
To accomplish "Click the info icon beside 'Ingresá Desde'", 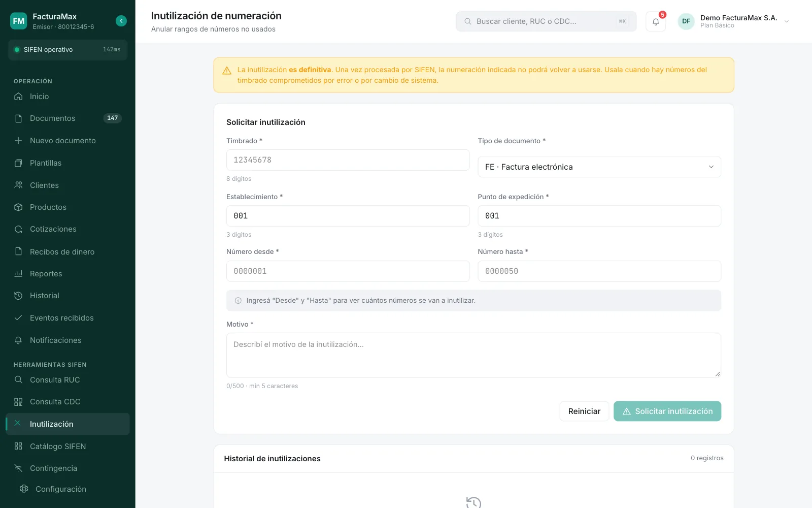I will point(238,301).
